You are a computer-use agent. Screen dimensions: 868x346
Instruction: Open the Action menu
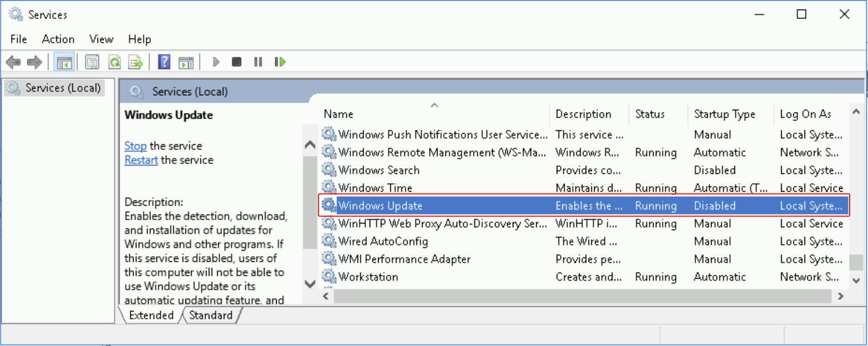tap(58, 39)
